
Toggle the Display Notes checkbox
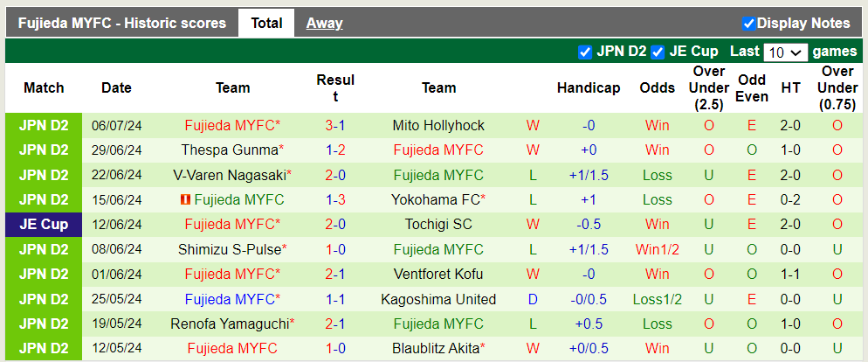748,24
